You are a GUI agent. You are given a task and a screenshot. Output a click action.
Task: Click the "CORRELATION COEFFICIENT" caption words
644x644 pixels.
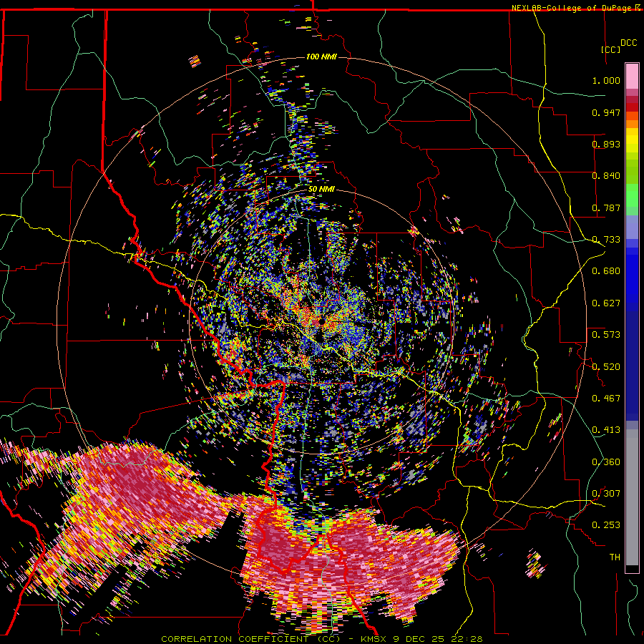point(235,639)
